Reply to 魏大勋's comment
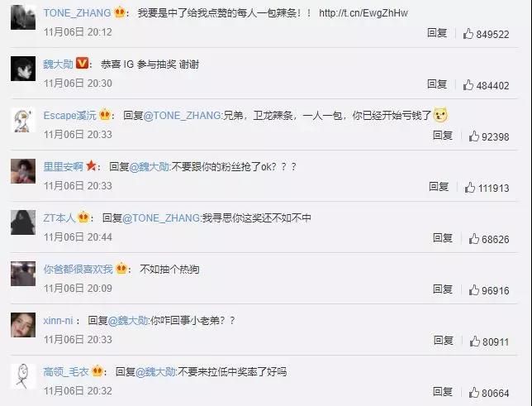This screenshot has width=532, height=406. point(437,84)
